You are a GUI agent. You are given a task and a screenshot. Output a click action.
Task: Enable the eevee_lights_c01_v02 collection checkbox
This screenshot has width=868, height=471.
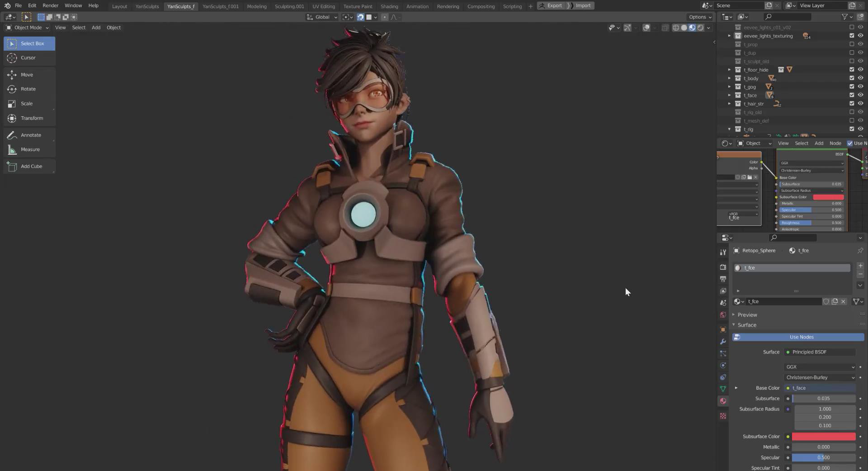pos(852,27)
